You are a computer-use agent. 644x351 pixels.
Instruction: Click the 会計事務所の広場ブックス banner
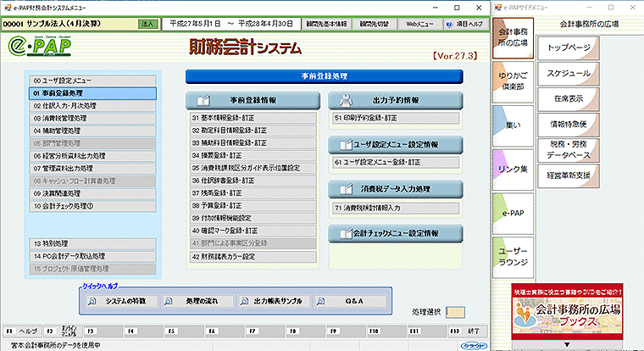point(567,311)
